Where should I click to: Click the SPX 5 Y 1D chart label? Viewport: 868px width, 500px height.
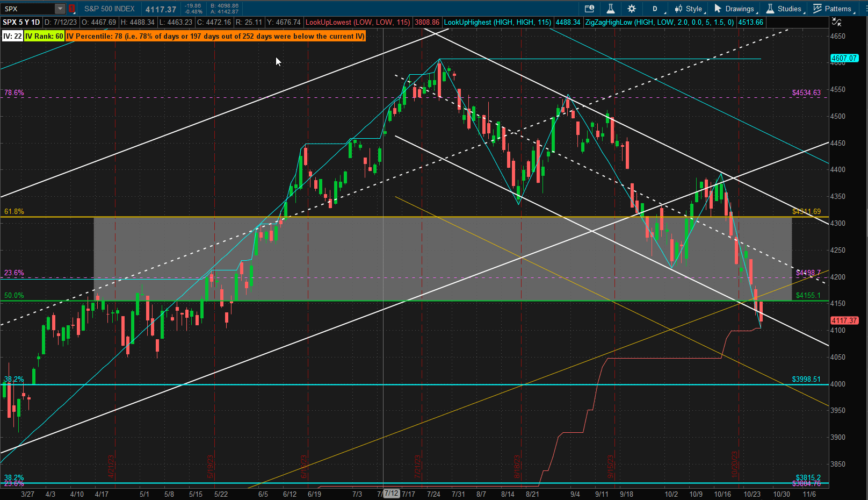(21, 22)
